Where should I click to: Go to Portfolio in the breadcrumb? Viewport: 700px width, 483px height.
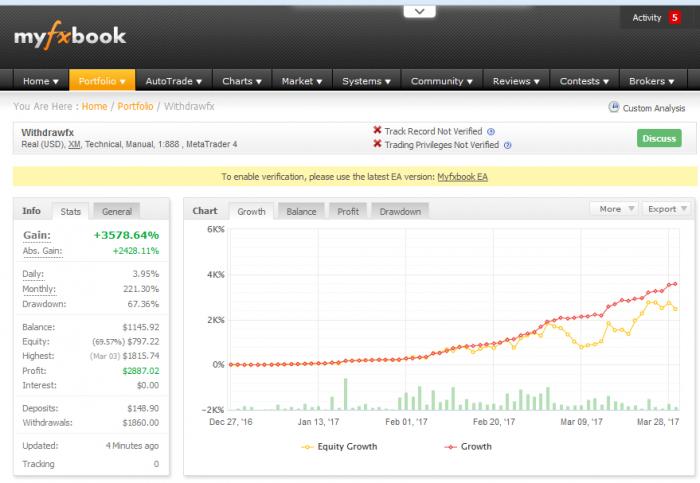pos(135,106)
